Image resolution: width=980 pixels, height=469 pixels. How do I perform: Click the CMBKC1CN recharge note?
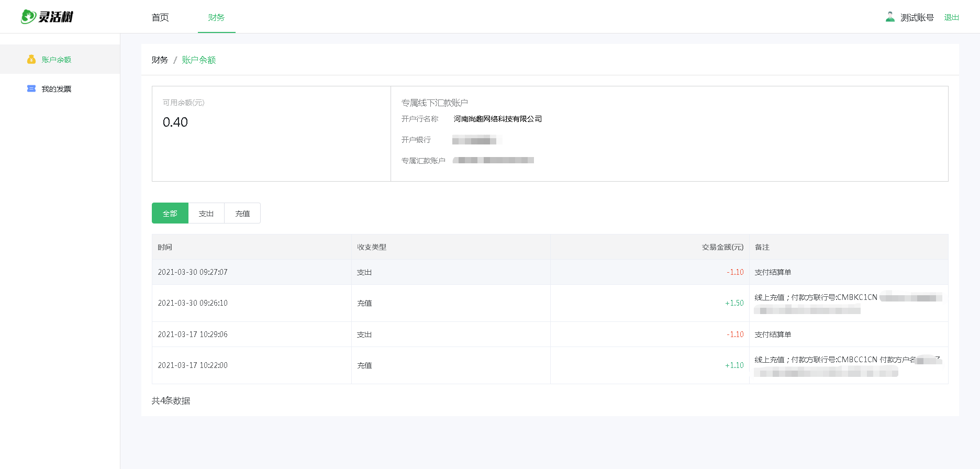click(848, 303)
